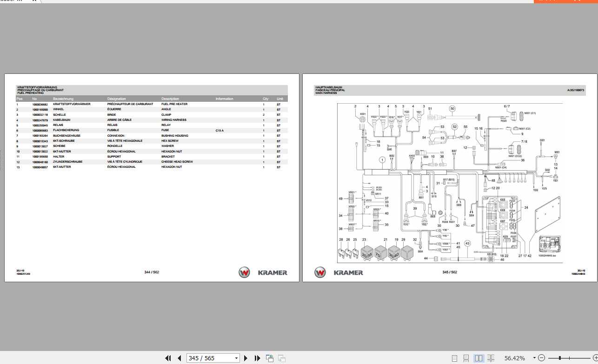Viewport: 598px width, 364px height.
Task: Click callout 50 in the harness diagram
Action: pyautogui.click(x=452, y=108)
